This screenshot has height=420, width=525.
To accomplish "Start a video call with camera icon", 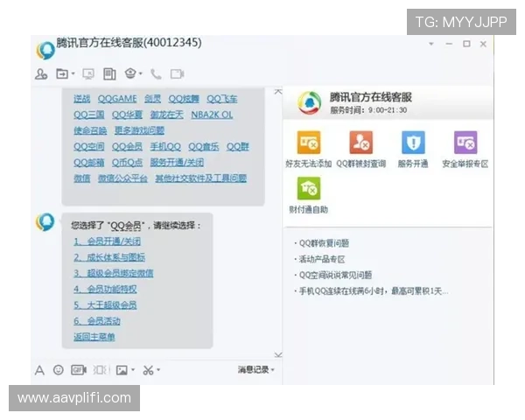I will coord(177,73).
